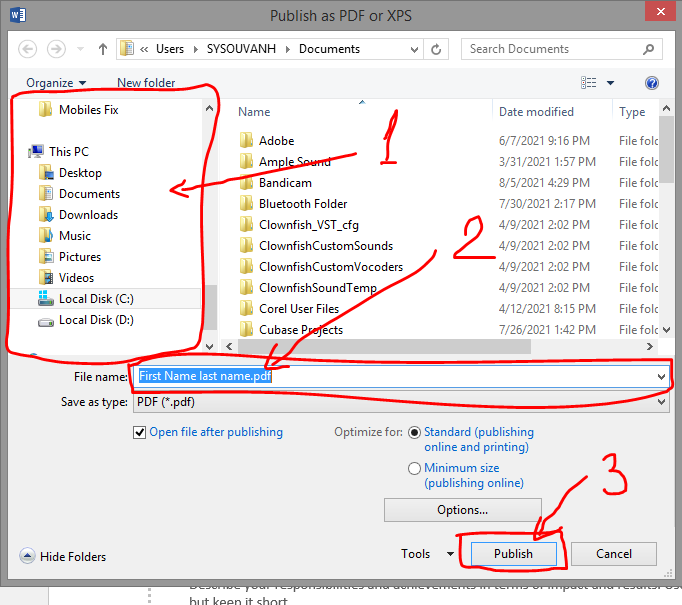Select Minimum size publishing online option
This screenshot has width=682, height=605.
pyautogui.click(x=414, y=468)
